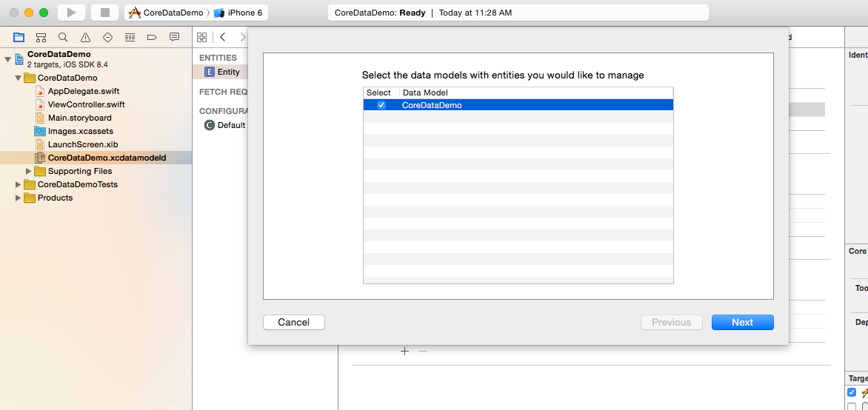This screenshot has width=868, height=410.
Task: Click the CoreDataDemo Ready status bar
Action: click(x=518, y=12)
